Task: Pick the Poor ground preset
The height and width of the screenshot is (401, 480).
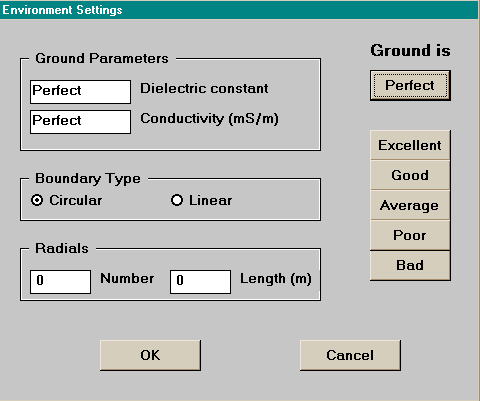Action: (x=410, y=235)
